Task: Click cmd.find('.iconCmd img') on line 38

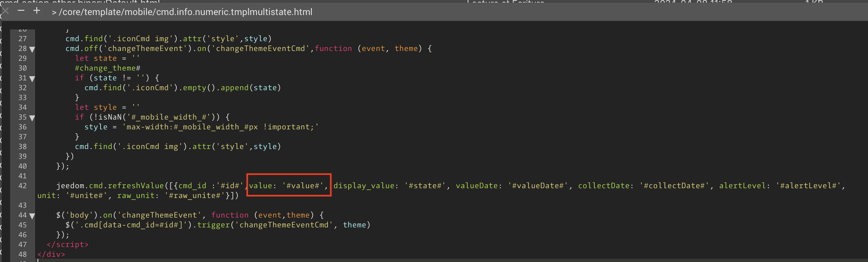Action: pos(131,146)
